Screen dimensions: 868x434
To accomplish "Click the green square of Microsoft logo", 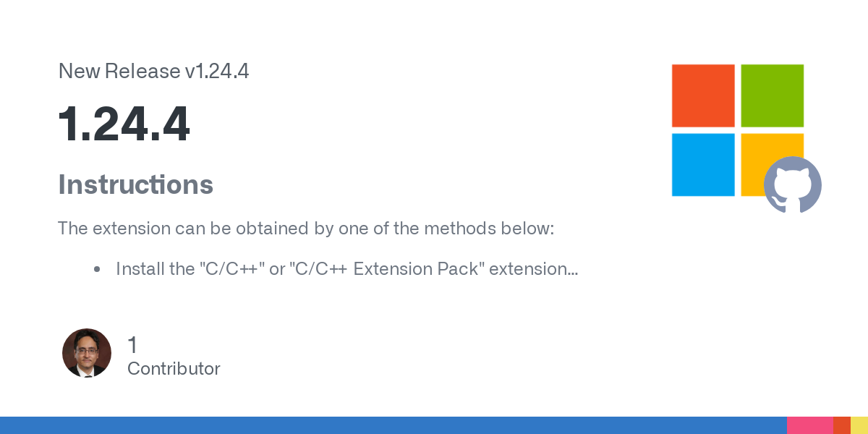I will (773, 95).
